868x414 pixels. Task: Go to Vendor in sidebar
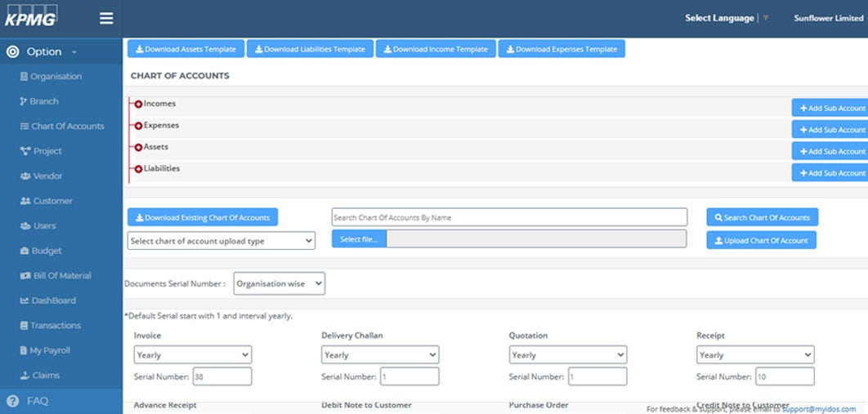pyautogui.click(x=47, y=176)
